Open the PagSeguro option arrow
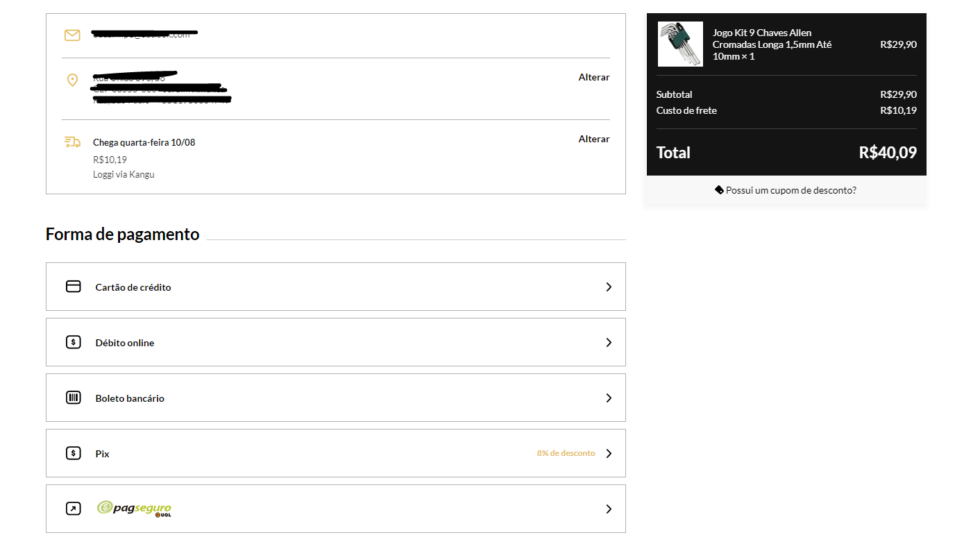This screenshot has width=955, height=560. (x=609, y=509)
